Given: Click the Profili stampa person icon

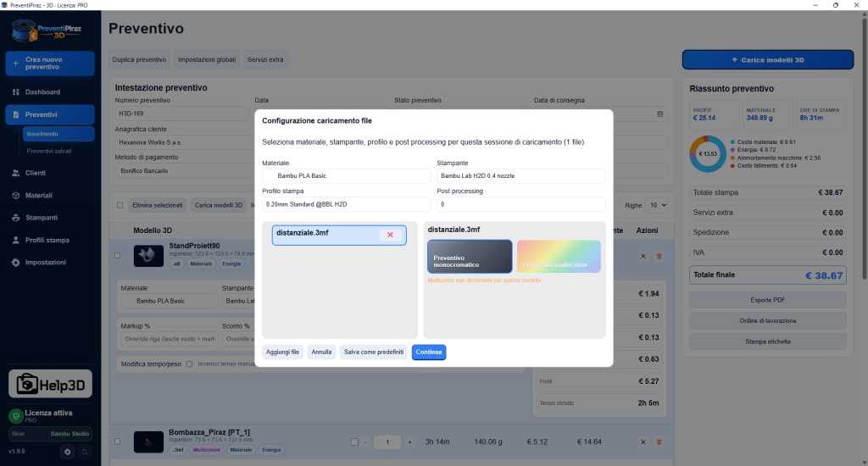Looking at the screenshot, I should 15,240.
